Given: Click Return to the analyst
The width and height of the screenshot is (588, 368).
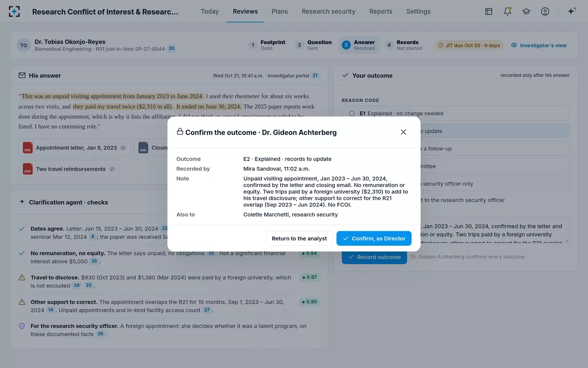Looking at the screenshot, I should [x=299, y=238].
